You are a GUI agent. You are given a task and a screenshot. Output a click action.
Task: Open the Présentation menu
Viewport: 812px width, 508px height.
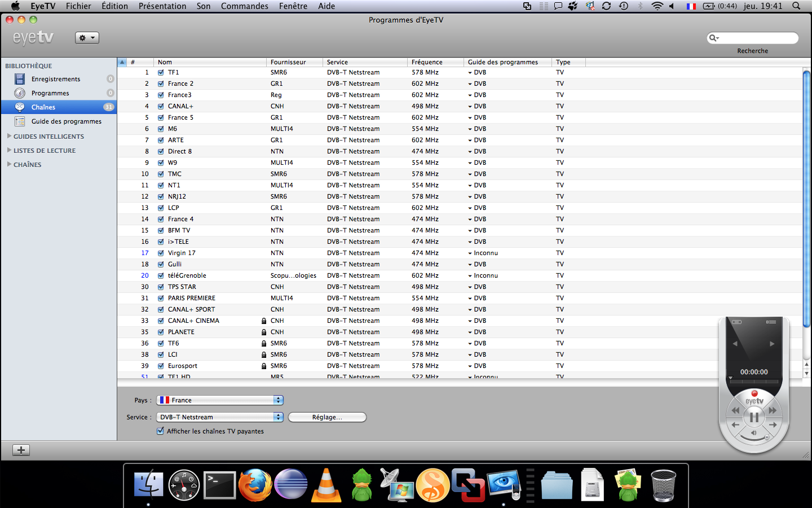(x=162, y=6)
